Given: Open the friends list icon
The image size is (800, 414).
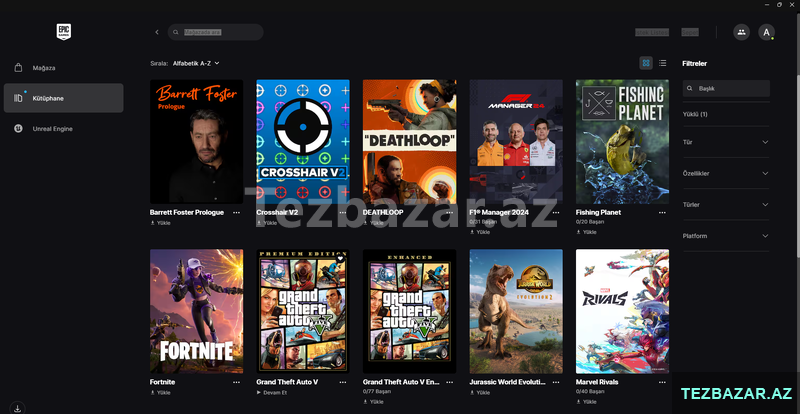Looking at the screenshot, I should [741, 32].
